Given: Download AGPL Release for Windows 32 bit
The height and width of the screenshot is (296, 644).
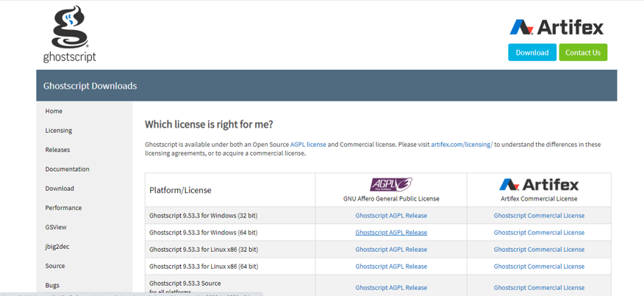Looking at the screenshot, I should point(391,215).
